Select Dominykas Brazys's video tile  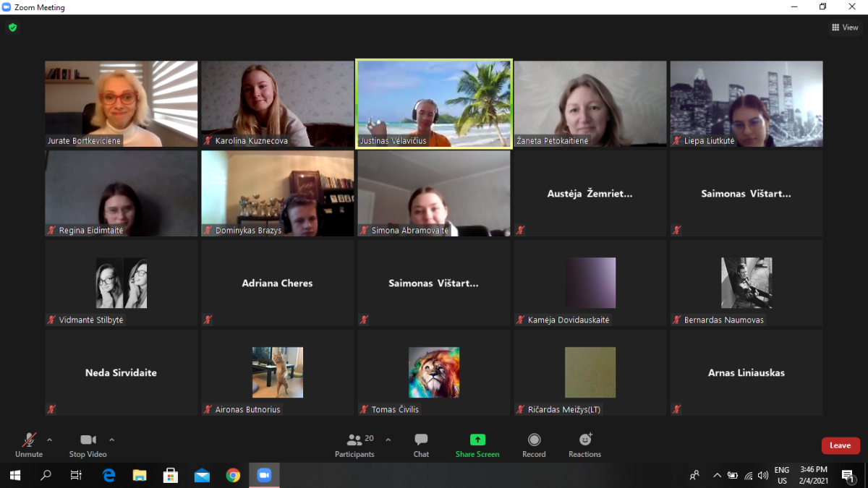278,193
